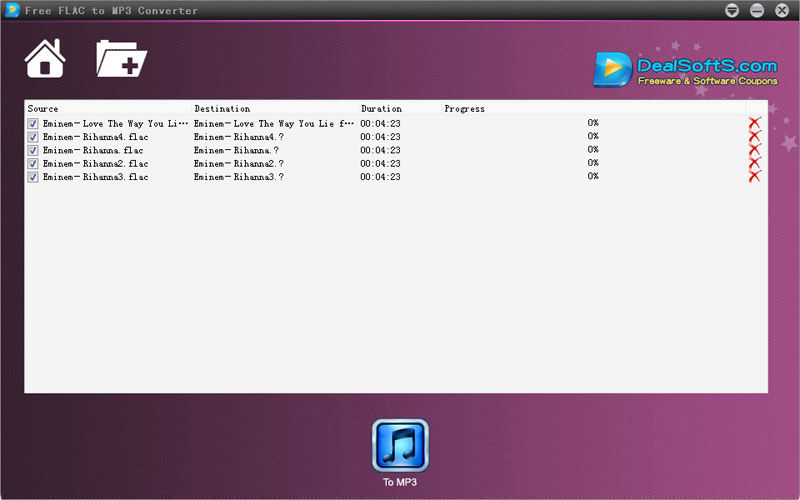Image resolution: width=800 pixels, height=500 pixels.
Task: Click destination Eminem- Love The Way You Lie f…
Action: (x=273, y=123)
